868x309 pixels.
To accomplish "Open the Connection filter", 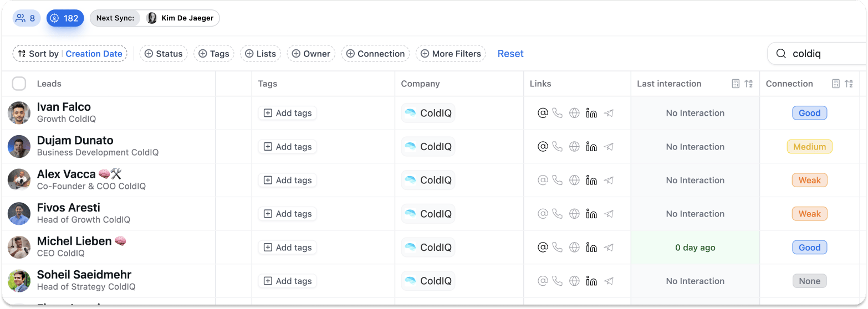I will pyautogui.click(x=375, y=54).
